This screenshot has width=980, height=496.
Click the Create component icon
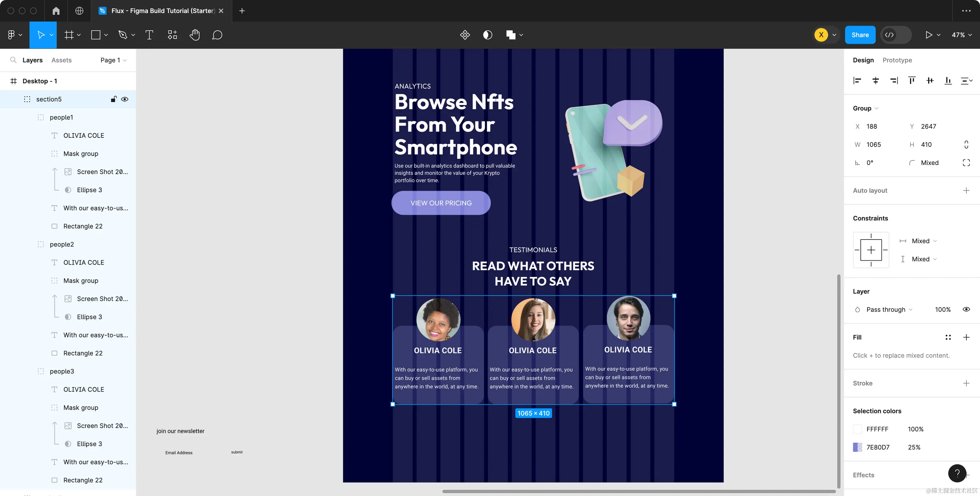465,35
